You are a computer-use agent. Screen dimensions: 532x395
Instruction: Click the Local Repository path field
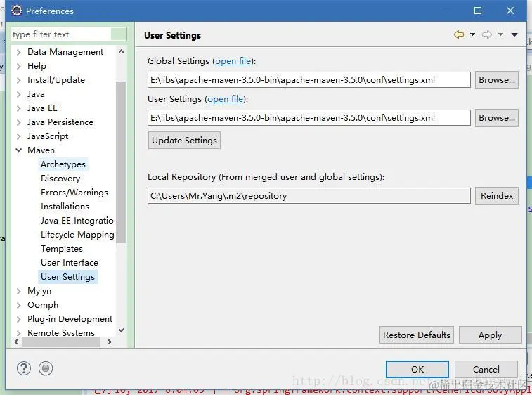tap(309, 196)
